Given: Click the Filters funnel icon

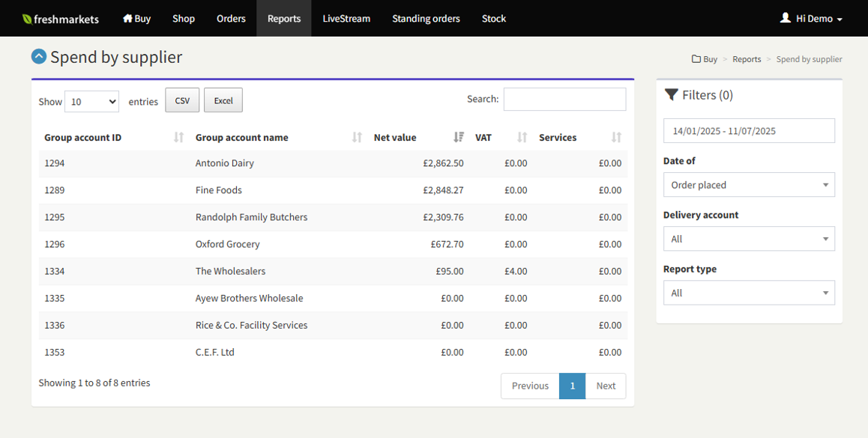Looking at the screenshot, I should (671, 95).
